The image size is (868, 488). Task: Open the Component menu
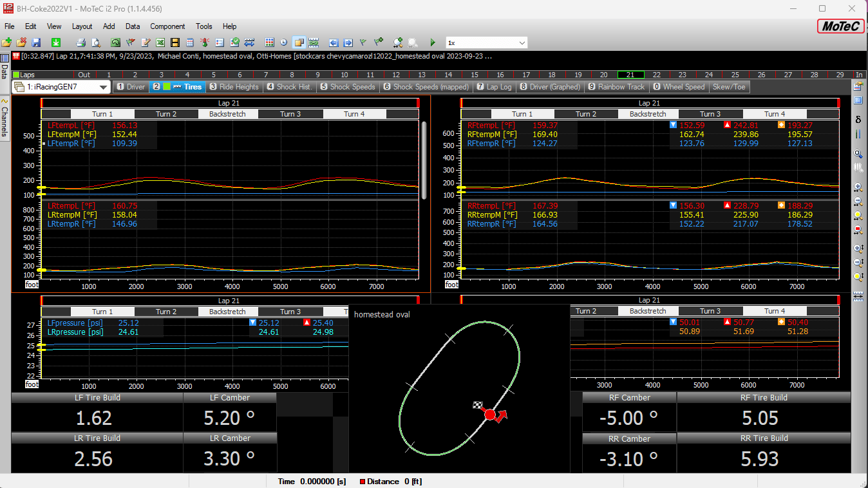pyautogui.click(x=167, y=26)
